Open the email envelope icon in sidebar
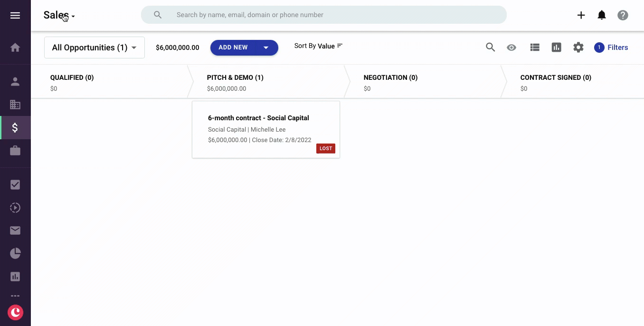This screenshot has height=326, width=644. tap(15, 230)
